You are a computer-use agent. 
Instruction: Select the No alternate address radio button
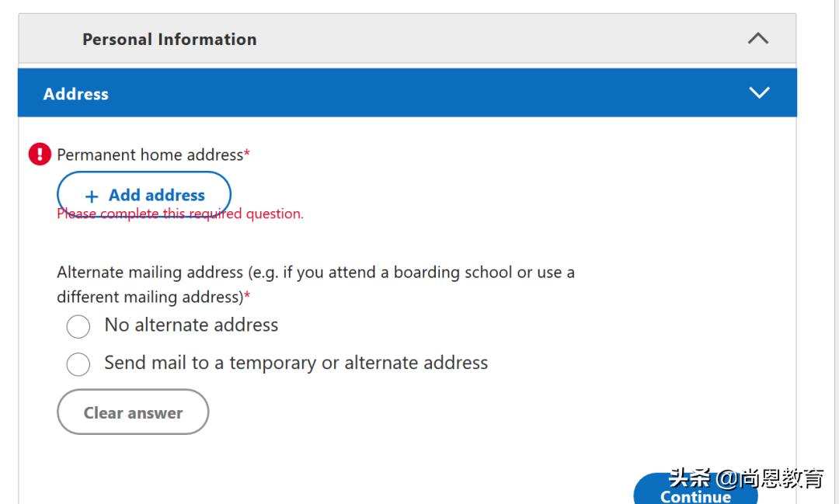78,326
